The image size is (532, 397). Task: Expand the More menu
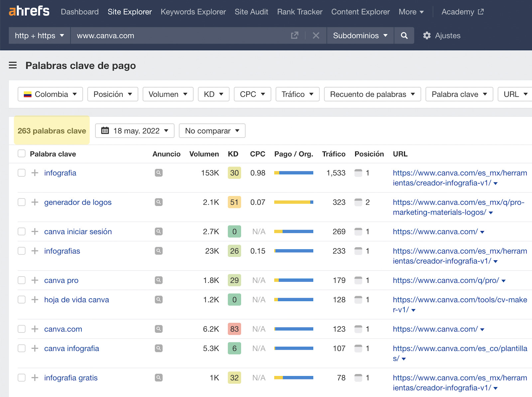click(x=411, y=12)
